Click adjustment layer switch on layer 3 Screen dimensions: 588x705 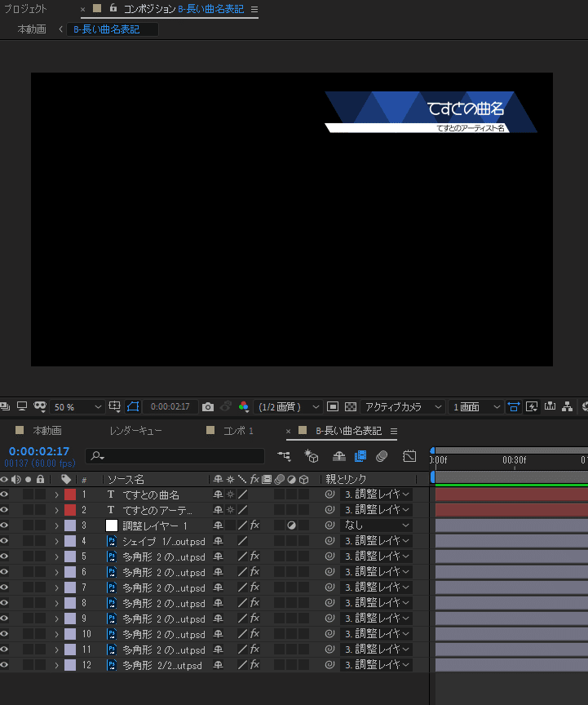291,525
